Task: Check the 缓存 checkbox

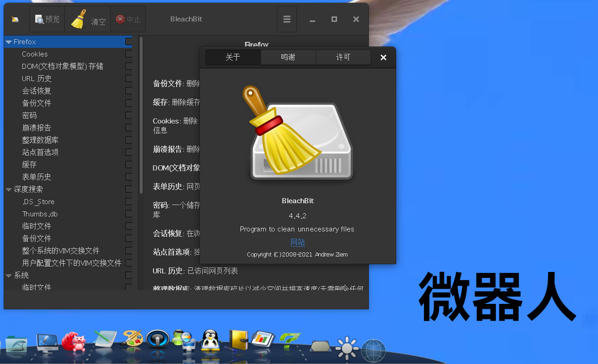Action: [129, 164]
